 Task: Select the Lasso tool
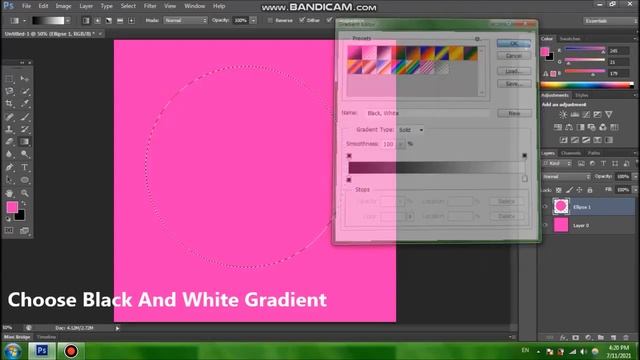pyautogui.click(x=9, y=91)
